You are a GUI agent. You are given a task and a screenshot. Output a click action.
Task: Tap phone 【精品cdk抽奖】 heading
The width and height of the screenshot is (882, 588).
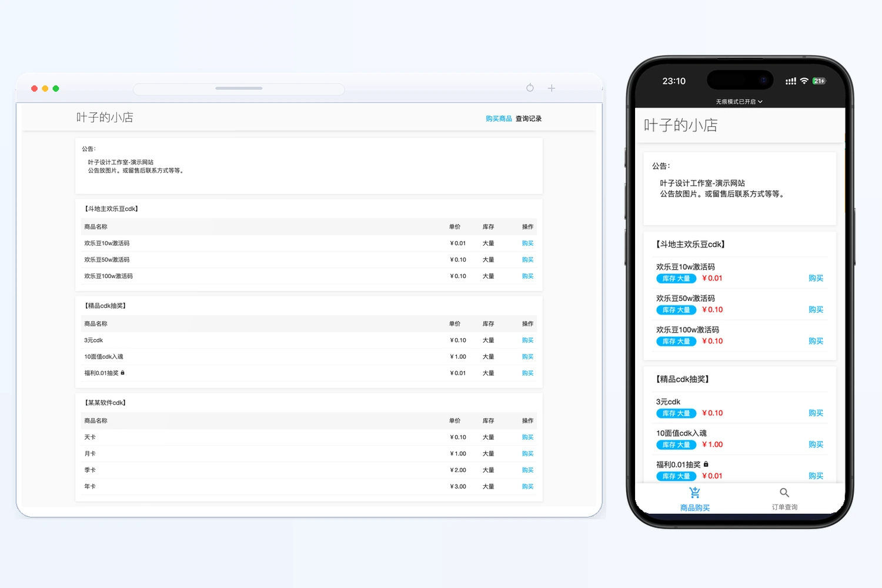pyautogui.click(x=683, y=379)
